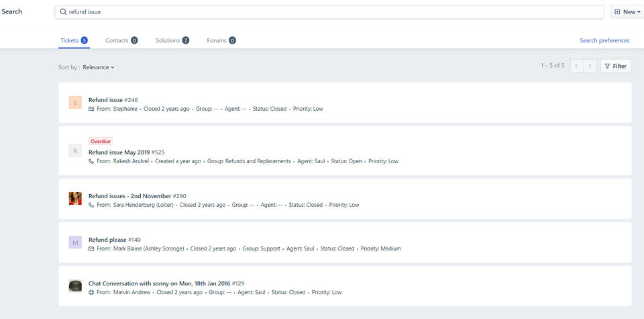Viewport: 644px width, 319px height.
Task: Open Sara Henderburg's profile photo
Action: (x=75, y=198)
